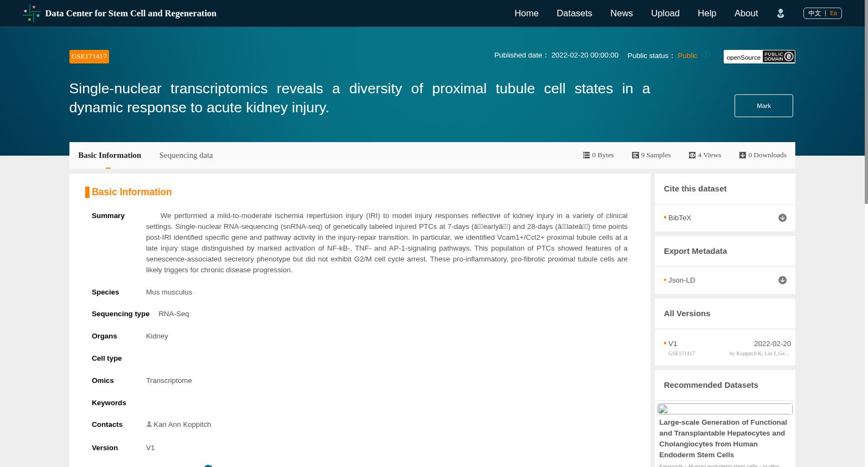Click the Recommended Datasets heading
The image size is (868, 467).
[x=711, y=385]
